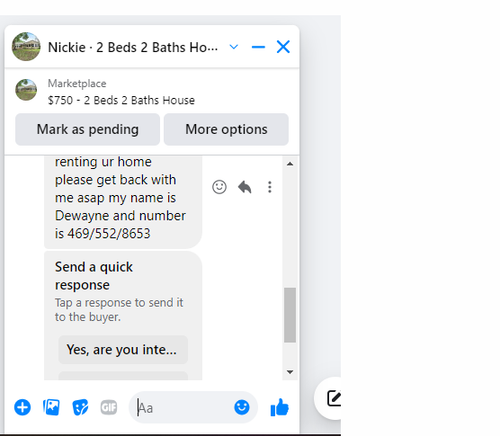
Task: Open more actions with the plus icon
Action: point(22,407)
